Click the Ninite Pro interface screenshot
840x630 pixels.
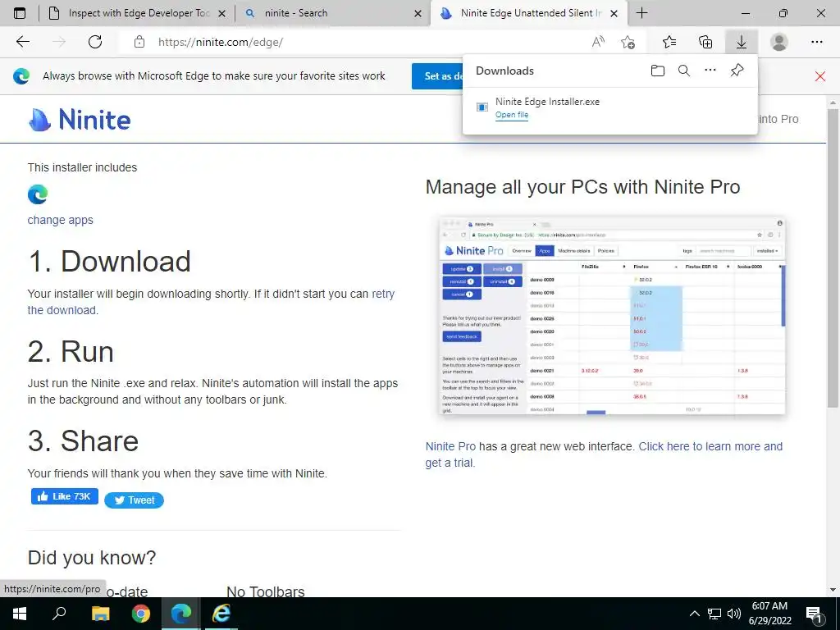[612, 316]
